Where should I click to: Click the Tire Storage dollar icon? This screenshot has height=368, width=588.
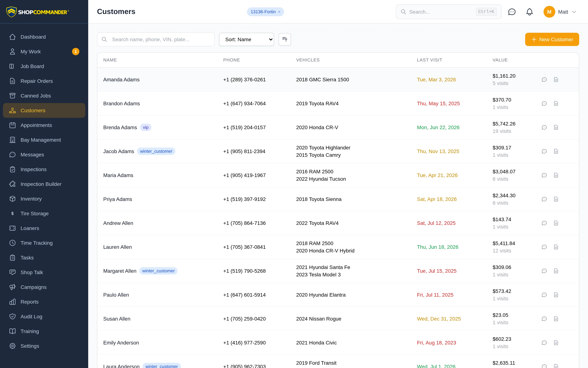click(12, 213)
